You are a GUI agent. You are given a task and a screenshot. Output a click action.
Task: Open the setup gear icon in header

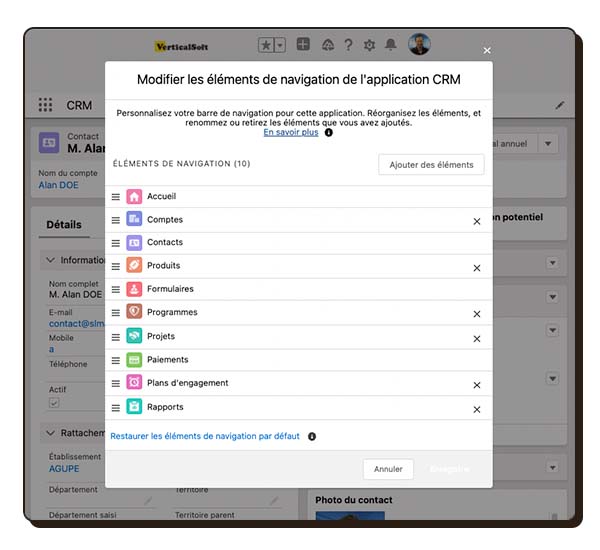coord(369,45)
